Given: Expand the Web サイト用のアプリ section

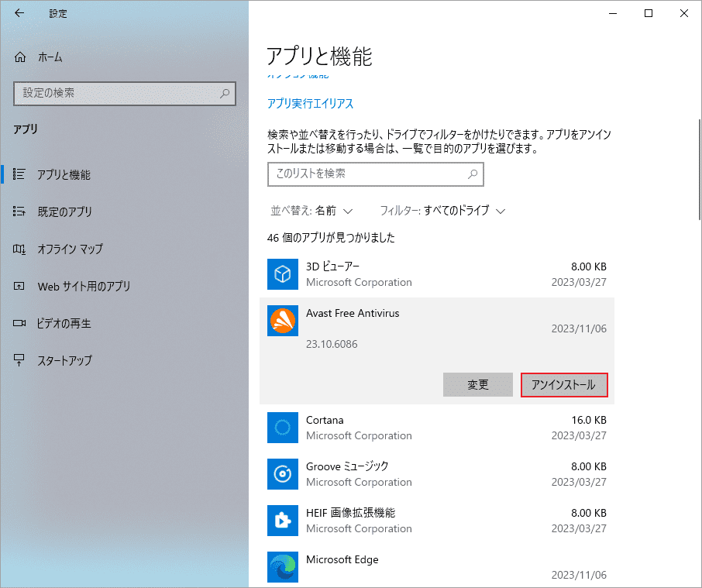Looking at the screenshot, I should click(x=84, y=286).
